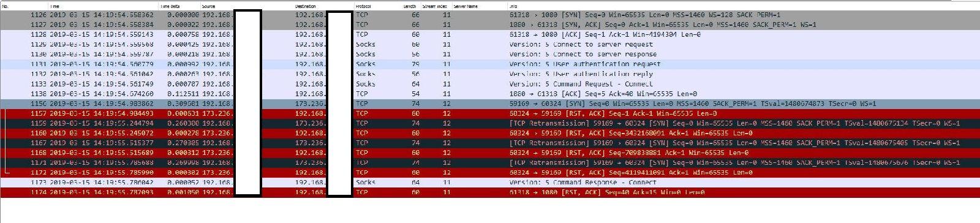Select packet 1126 SYN row

coord(490,15)
